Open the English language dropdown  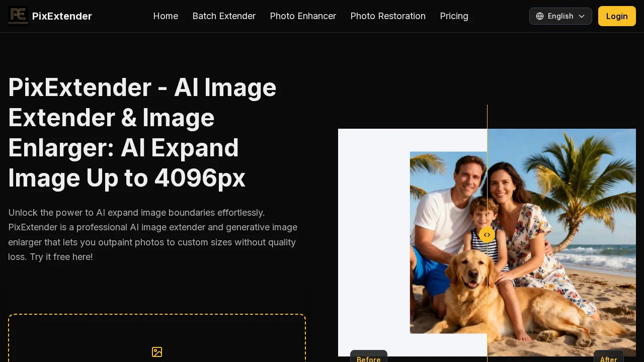(x=560, y=16)
